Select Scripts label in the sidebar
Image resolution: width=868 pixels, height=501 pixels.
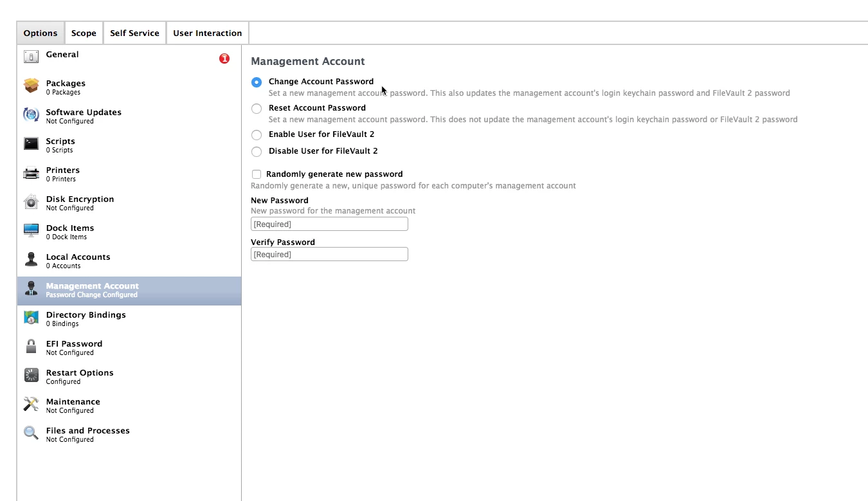(60, 141)
